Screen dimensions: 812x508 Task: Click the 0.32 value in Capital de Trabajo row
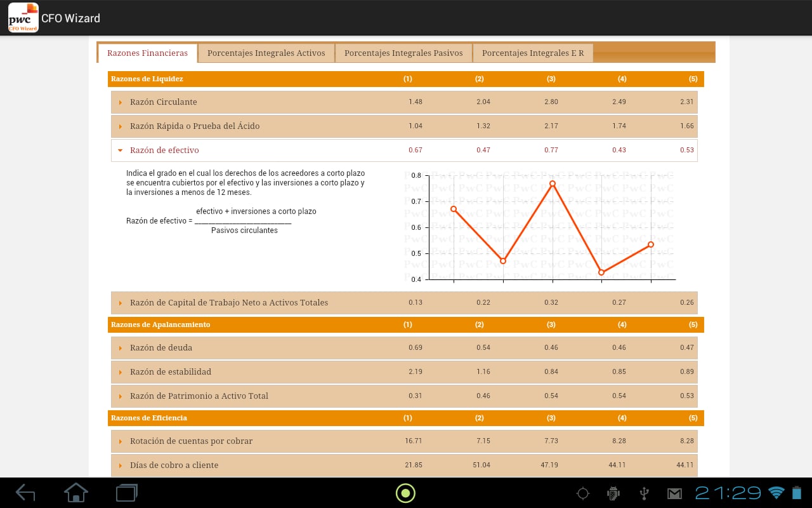pyautogui.click(x=551, y=302)
